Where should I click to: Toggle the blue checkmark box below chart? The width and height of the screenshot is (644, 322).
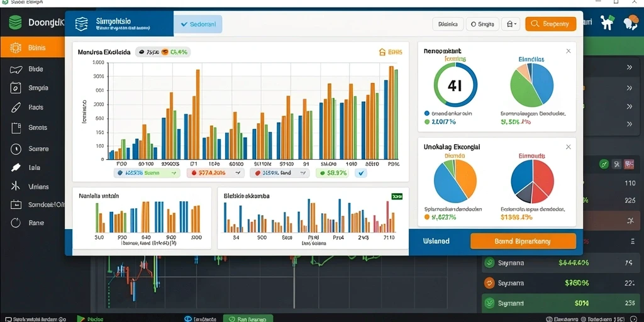coord(362,174)
